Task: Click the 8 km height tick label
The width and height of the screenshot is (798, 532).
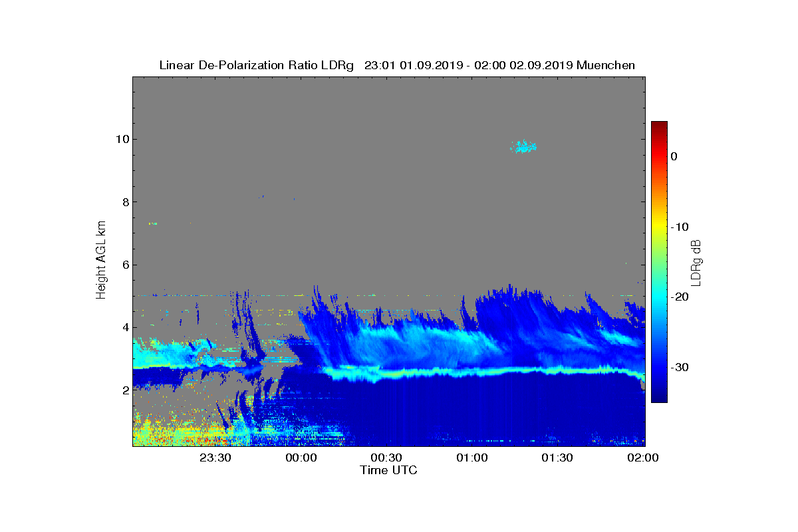Action: click(x=124, y=202)
